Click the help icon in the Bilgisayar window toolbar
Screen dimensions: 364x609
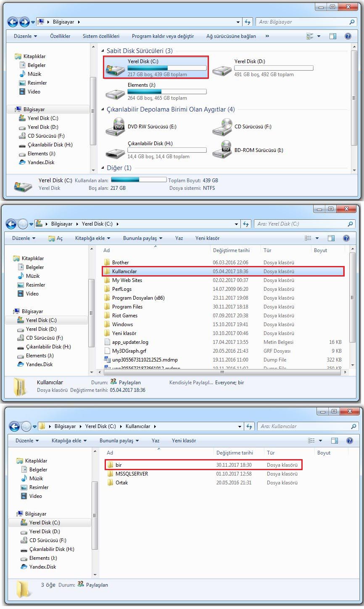(x=348, y=36)
